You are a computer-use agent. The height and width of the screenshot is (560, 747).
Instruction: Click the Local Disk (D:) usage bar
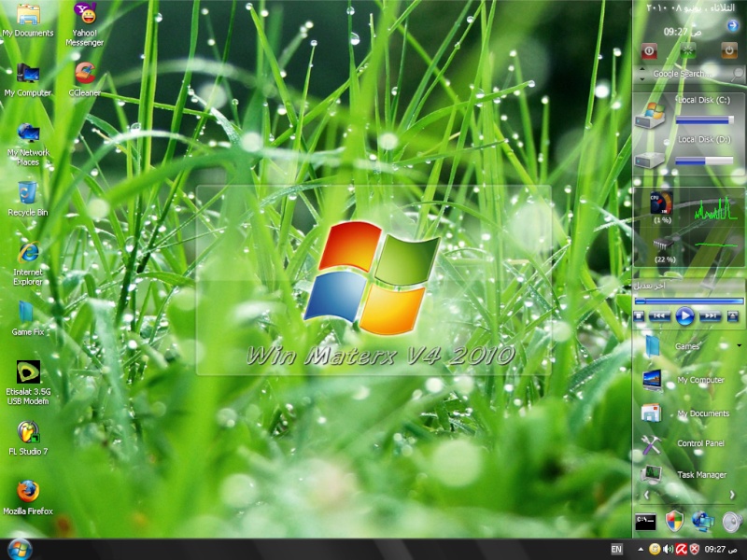[x=704, y=161]
